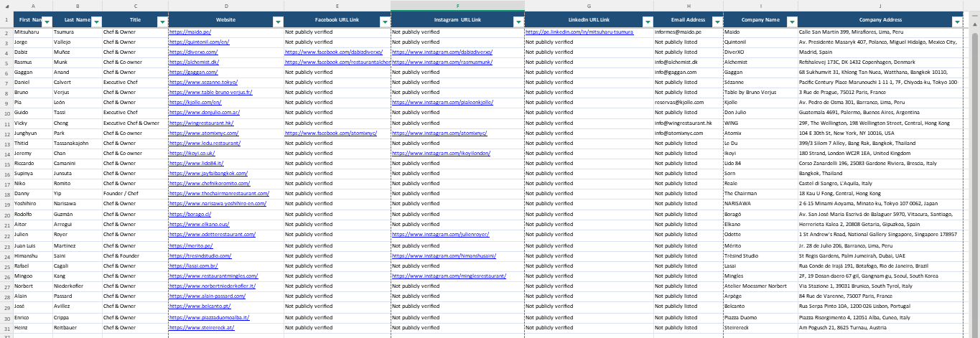Image resolution: width=980 pixels, height=338 pixels.
Task: Open the https://diverxo.com/ website link
Action: coord(192,52)
